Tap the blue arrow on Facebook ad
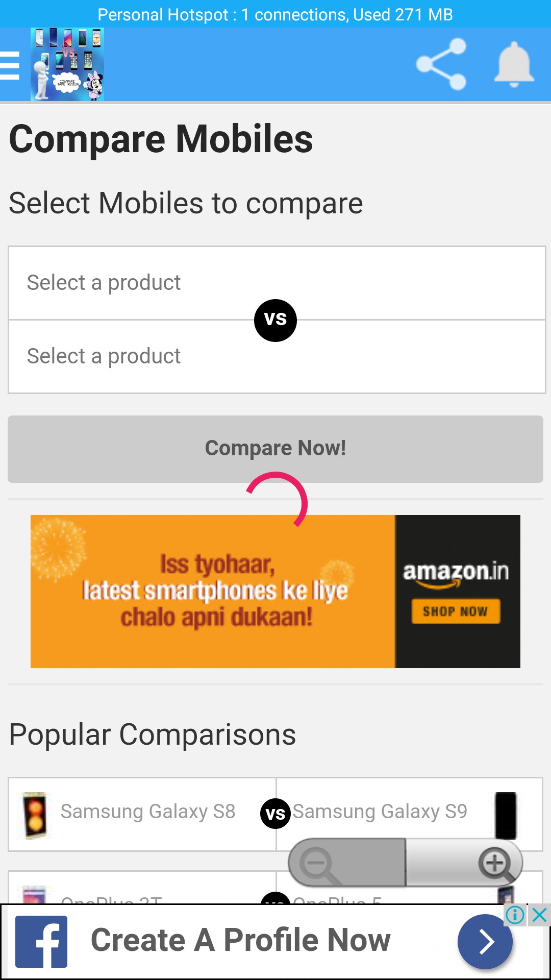The image size is (551, 980). 485,942
